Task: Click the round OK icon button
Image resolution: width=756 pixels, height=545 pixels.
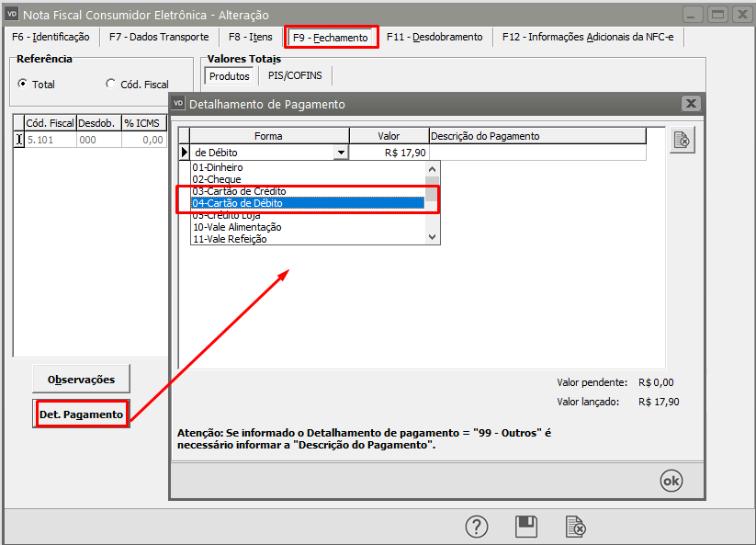Action: click(x=671, y=481)
